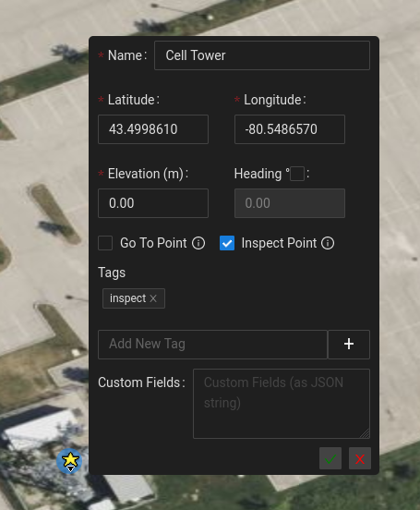Click the red X cancel button
The height and width of the screenshot is (510, 420).
coord(360,458)
